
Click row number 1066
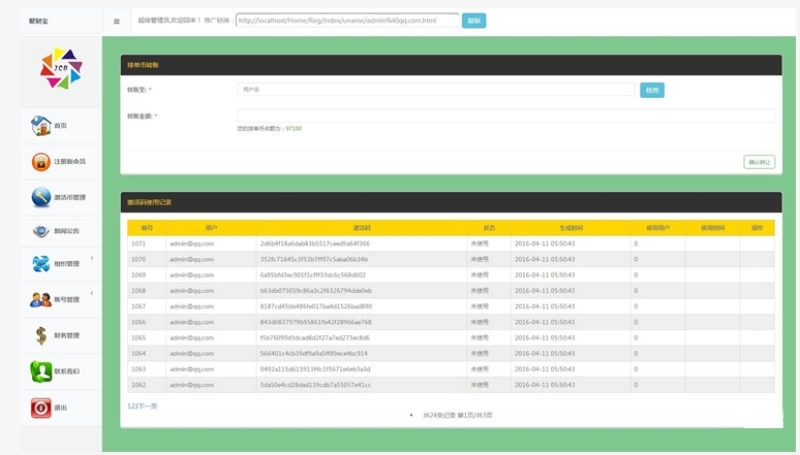pos(138,322)
